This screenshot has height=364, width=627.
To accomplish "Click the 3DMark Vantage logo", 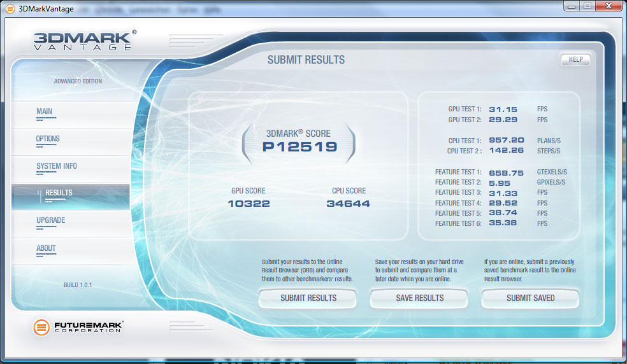I will [85, 41].
